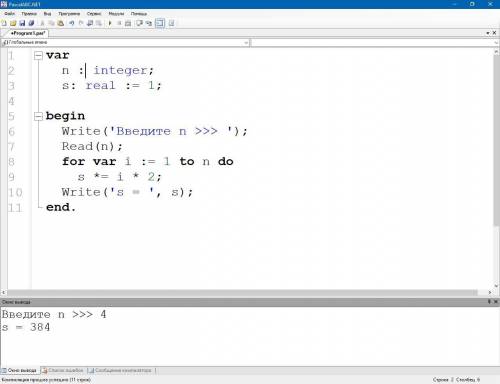
Task: Click the Save All icon
Action: pyautogui.click(x=31, y=23)
